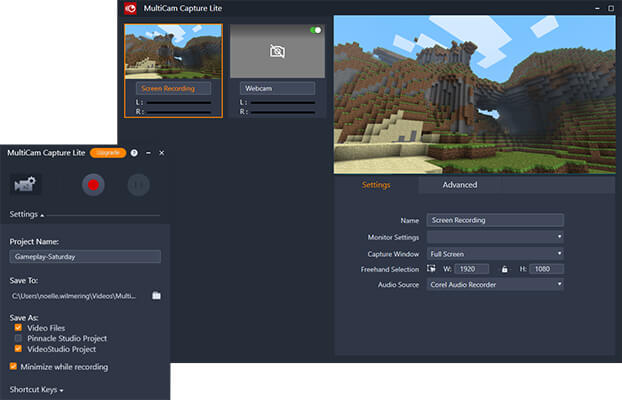Screen dimensions: 622x400
Task: Disable Minimize while recording checkbox
Action: point(13,366)
